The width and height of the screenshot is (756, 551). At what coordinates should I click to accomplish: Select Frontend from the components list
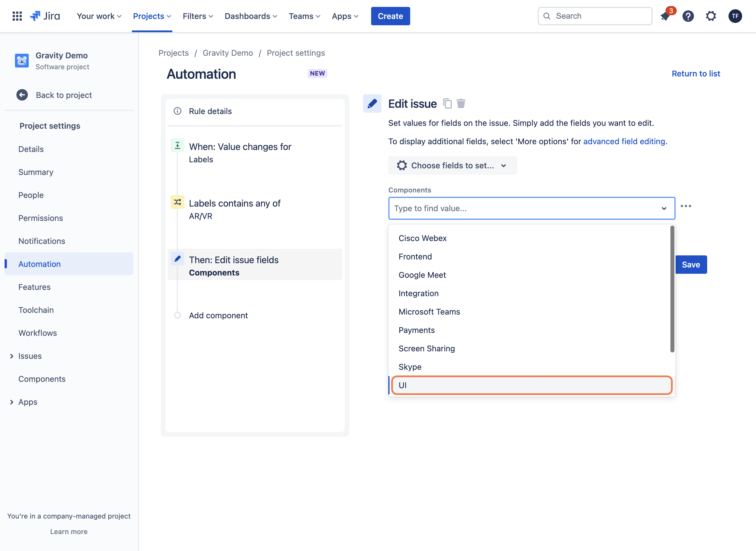[530, 257]
